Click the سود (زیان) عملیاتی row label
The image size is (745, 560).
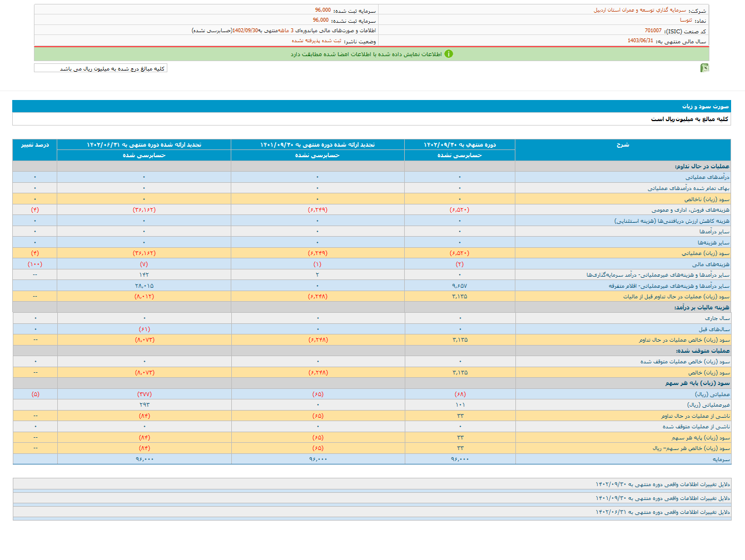click(706, 253)
